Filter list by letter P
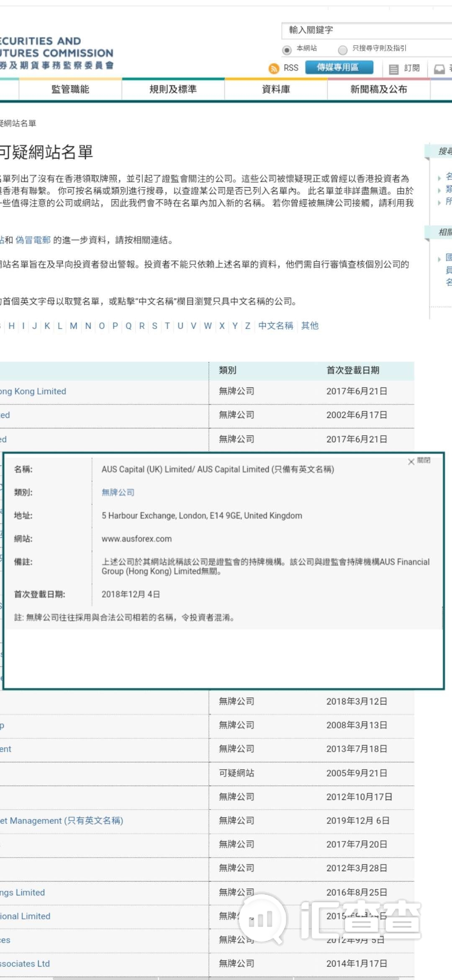Screen dimensions: 452x980 pos(115,326)
